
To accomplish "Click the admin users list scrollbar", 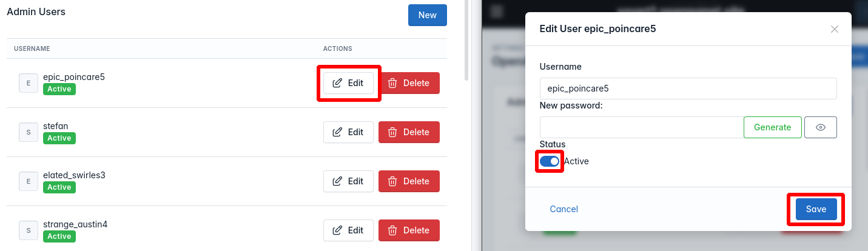I will (466, 41).
